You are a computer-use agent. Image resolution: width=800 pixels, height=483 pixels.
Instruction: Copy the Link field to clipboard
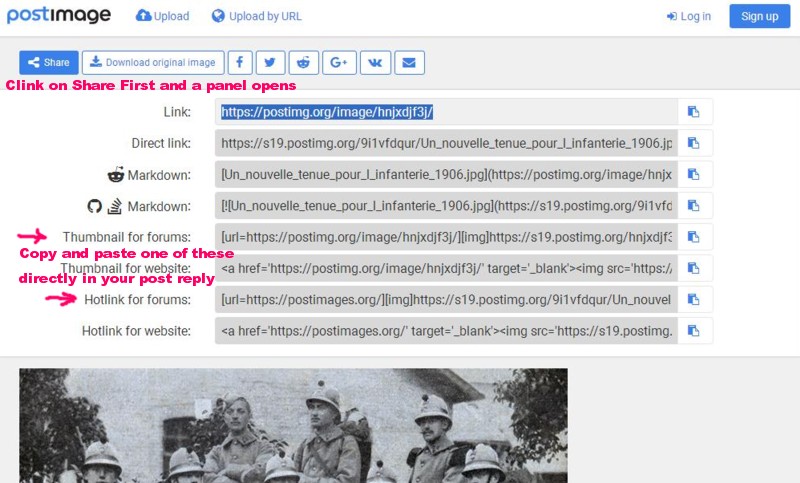pyautogui.click(x=694, y=112)
